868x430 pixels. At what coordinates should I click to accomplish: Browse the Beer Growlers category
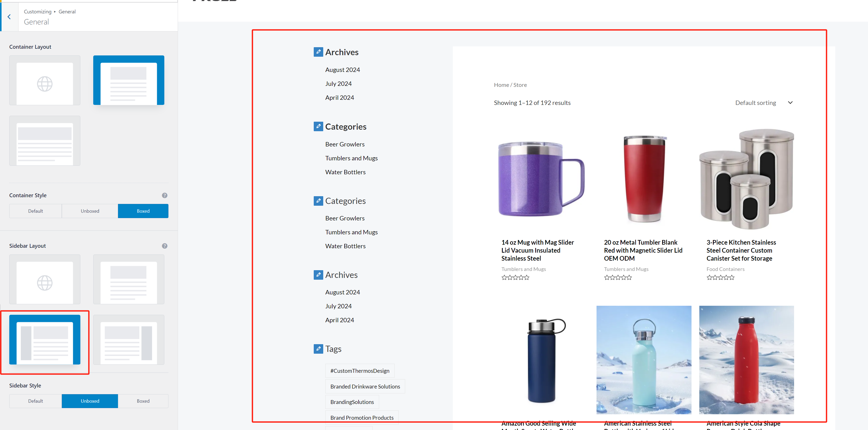point(345,144)
